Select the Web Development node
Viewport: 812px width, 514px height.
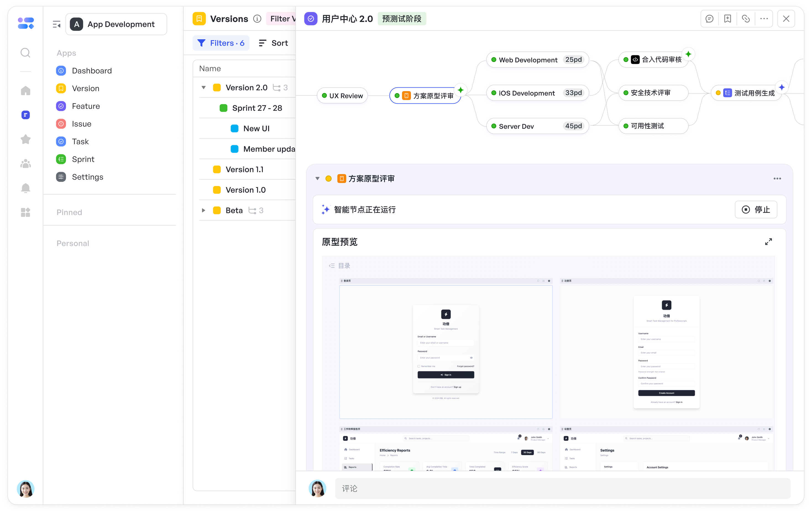coord(538,60)
